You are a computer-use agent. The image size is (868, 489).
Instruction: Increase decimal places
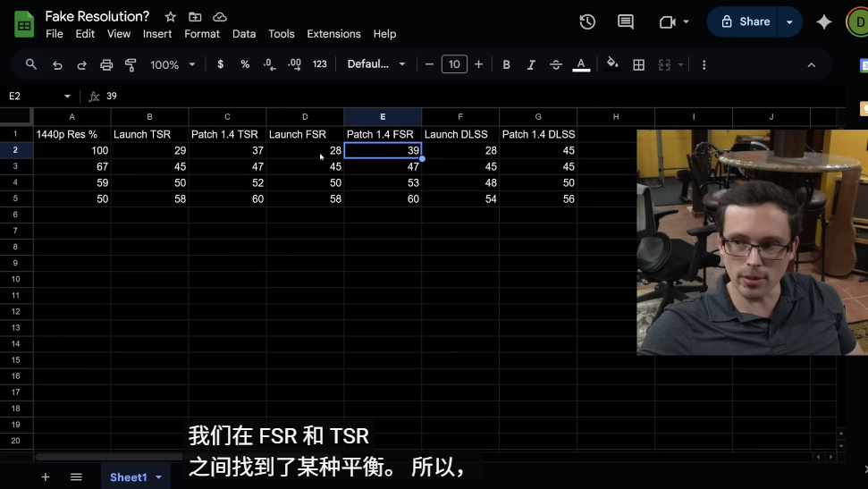pos(294,64)
